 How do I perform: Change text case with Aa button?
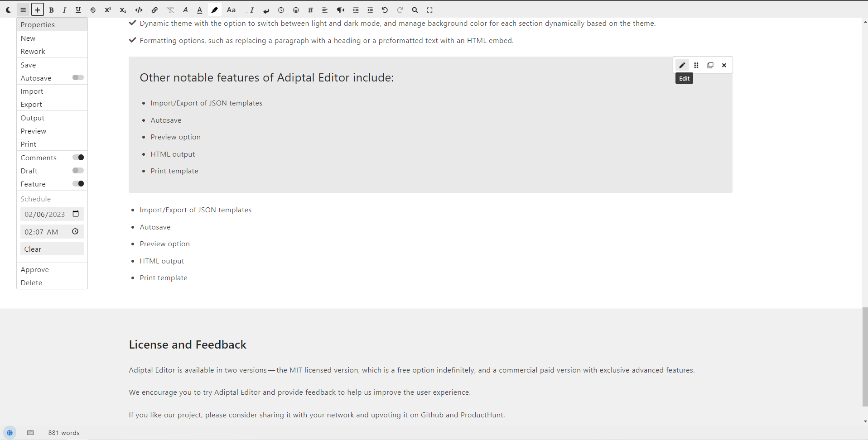click(231, 10)
